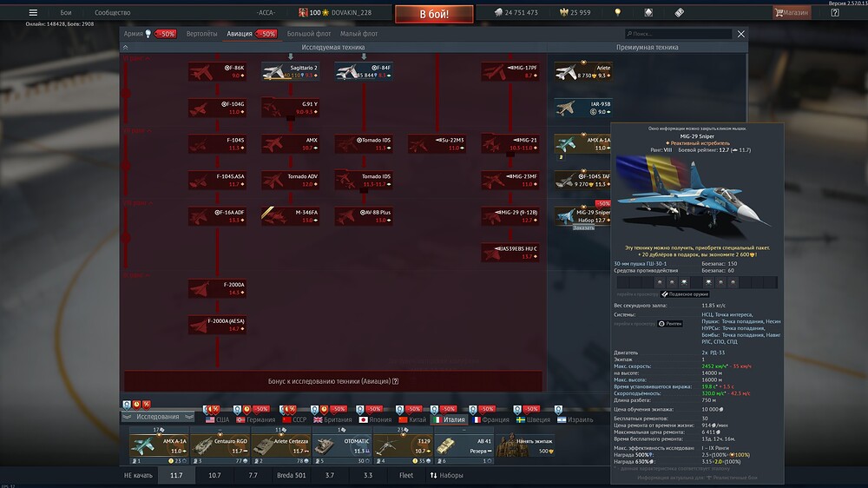
Task: Click Нанять экипаж to recruit crew
Action: [x=525, y=445]
